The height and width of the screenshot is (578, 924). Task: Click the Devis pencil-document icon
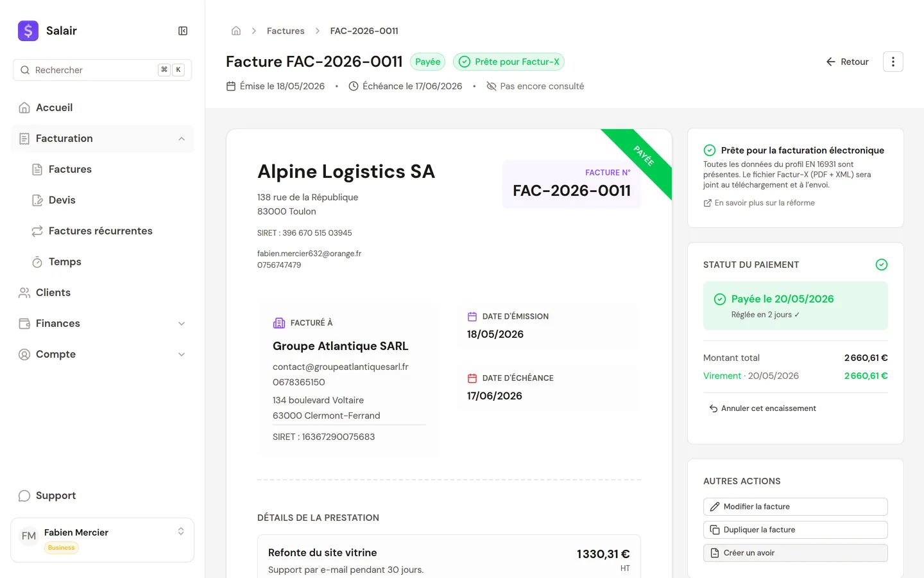click(x=37, y=200)
